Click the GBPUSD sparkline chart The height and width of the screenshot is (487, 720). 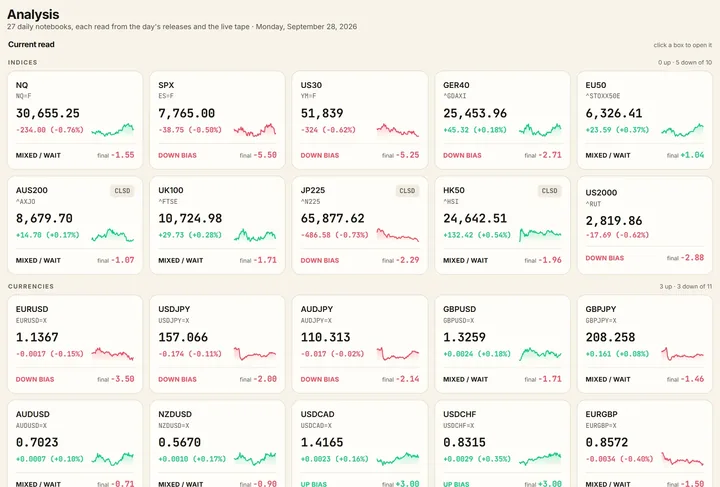tap(540, 354)
